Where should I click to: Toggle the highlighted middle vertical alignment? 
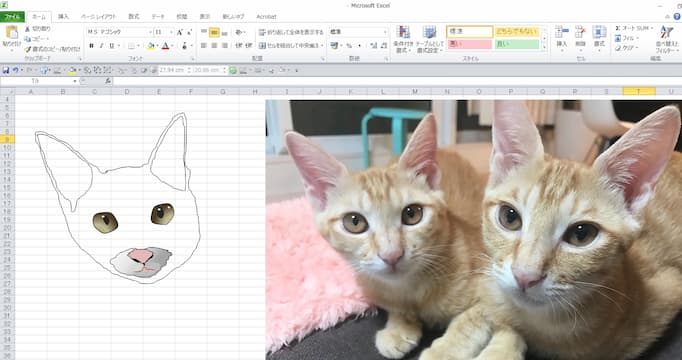pyautogui.click(x=214, y=32)
